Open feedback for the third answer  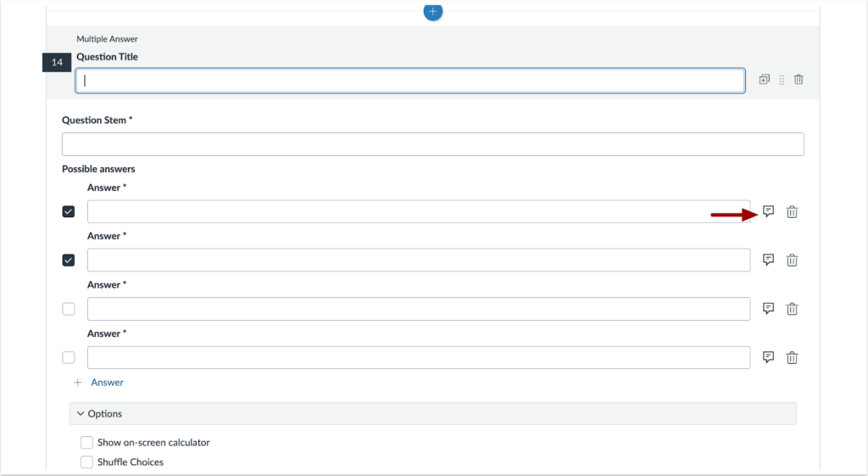[x=768, y=308]
